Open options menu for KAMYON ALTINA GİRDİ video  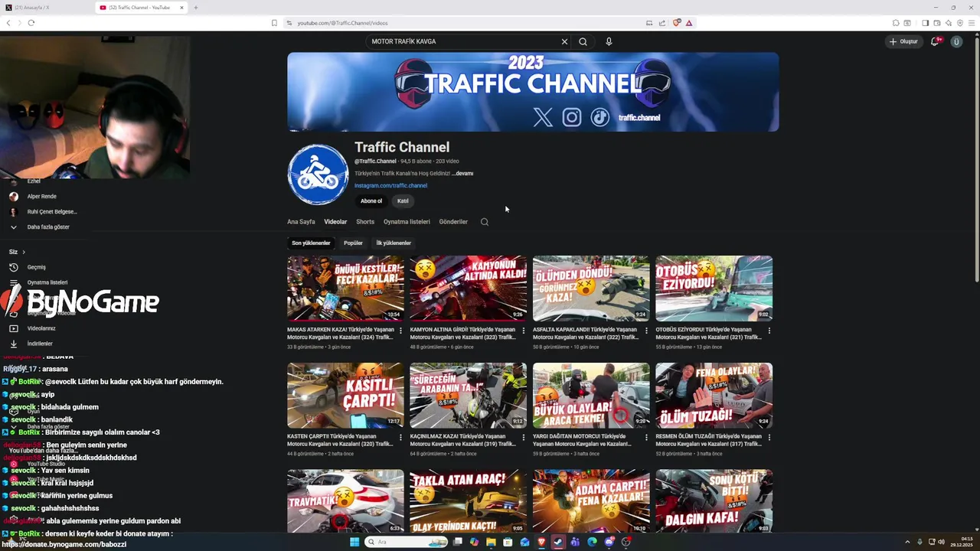524,331
